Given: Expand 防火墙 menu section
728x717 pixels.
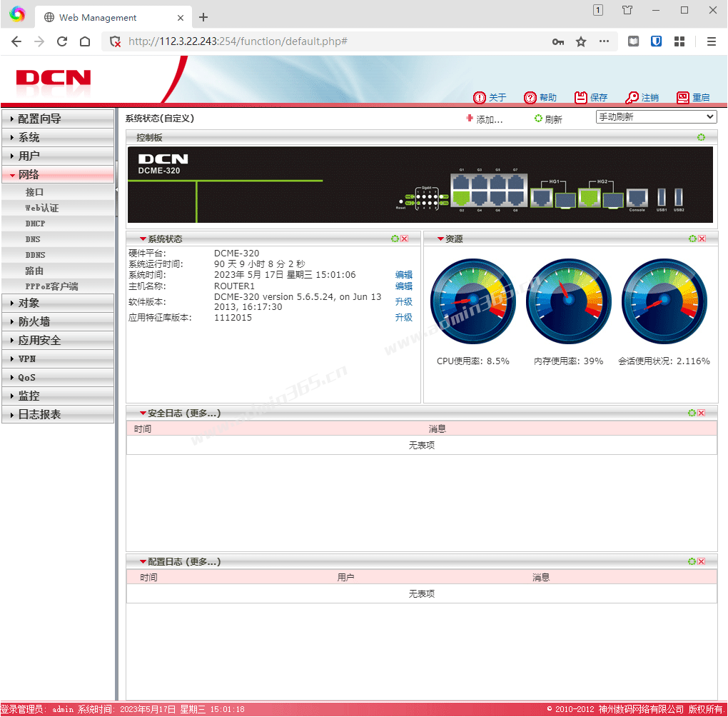Looking at the screenshot, I should point(58,321).
